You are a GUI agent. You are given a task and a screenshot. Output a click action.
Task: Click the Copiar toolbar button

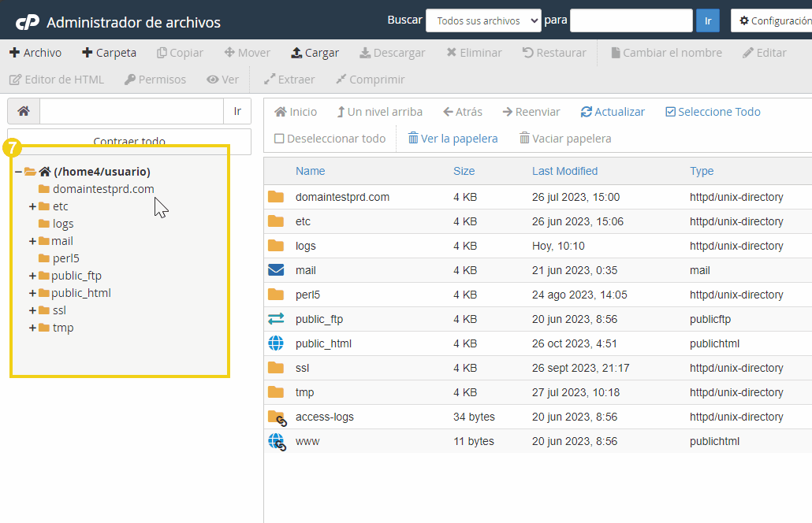click(180, 53)
